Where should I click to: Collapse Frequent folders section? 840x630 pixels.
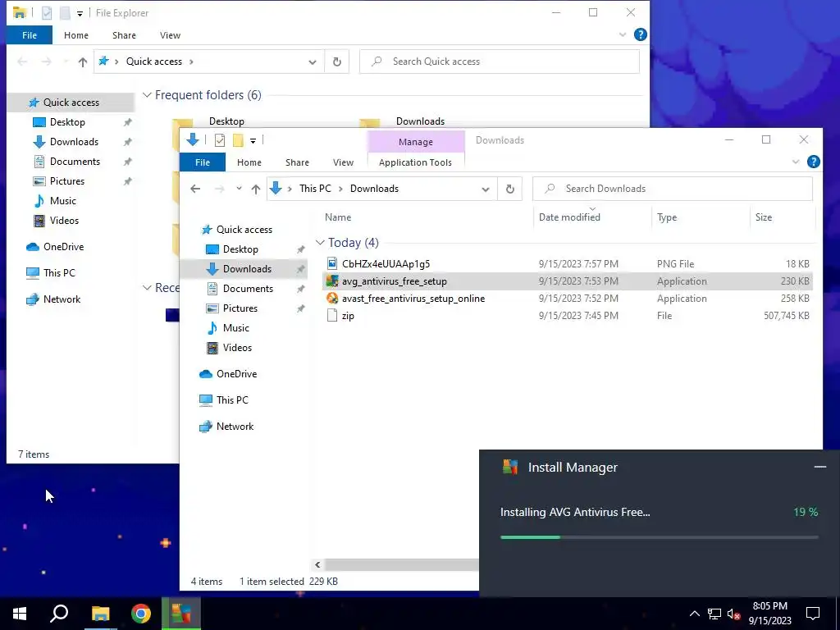(x=147, y=95)
